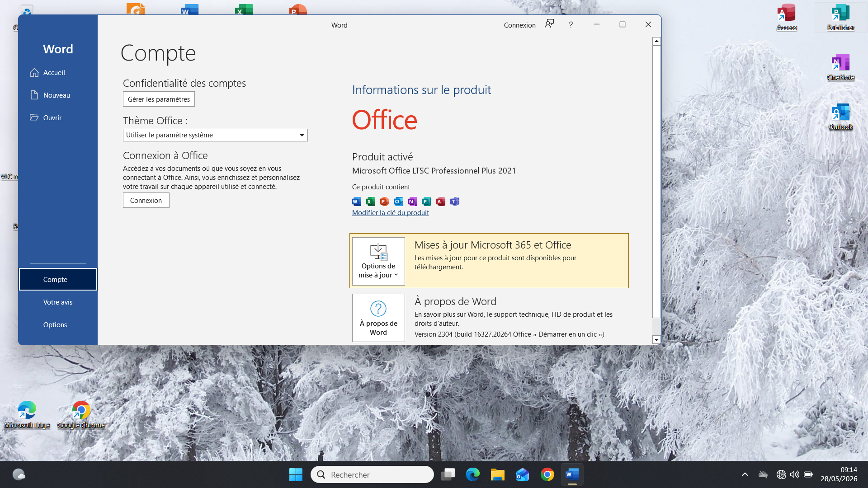The image size is (868, 488).
Task: Click the OneNote product icon in product list
Action: tap(413, 202)
